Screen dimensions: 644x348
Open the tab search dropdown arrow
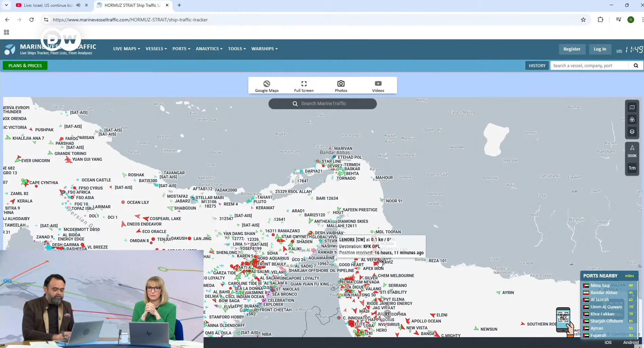tap(6, 5)
